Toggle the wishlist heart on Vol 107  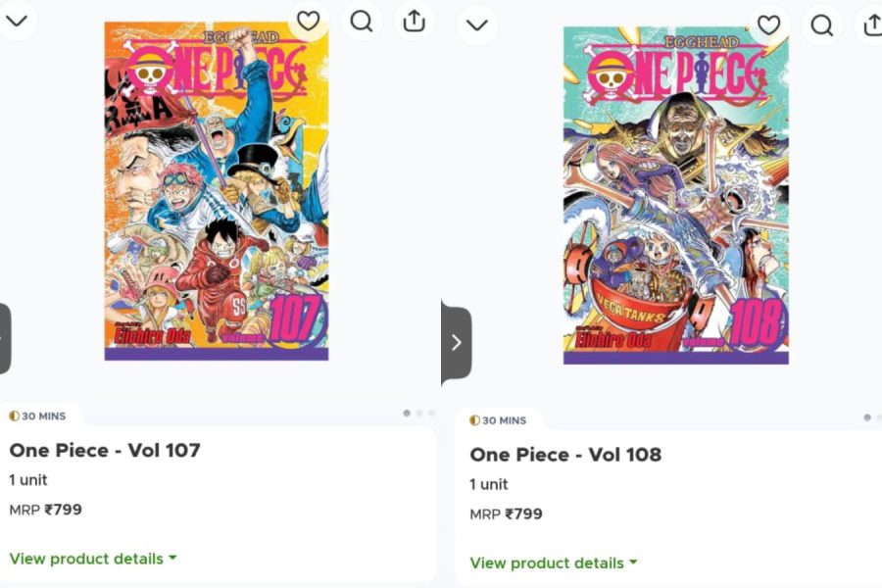[310, 21]
